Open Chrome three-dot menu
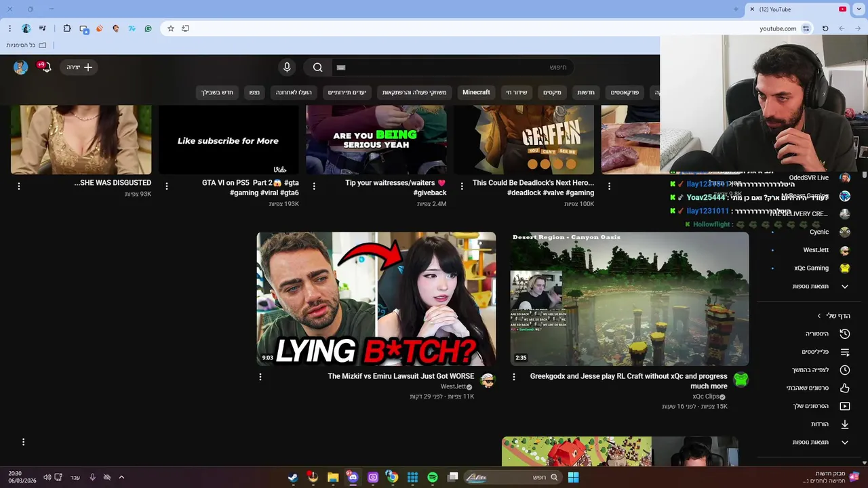The image size is (868, 488). 9,28
